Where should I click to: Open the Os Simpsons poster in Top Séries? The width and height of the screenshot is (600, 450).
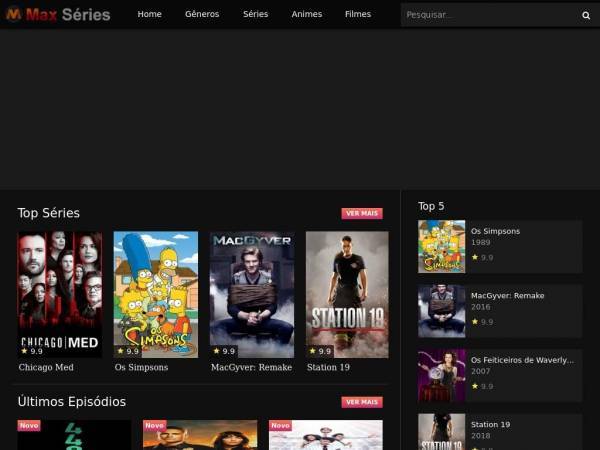156,294
